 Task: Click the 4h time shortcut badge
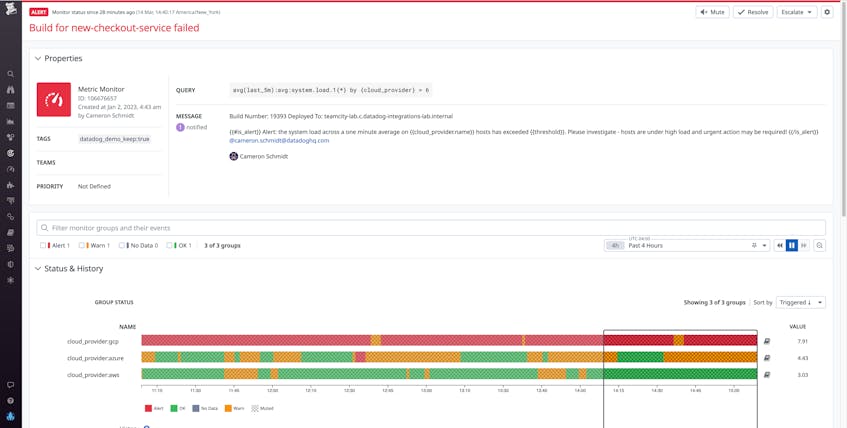[615, 245]
